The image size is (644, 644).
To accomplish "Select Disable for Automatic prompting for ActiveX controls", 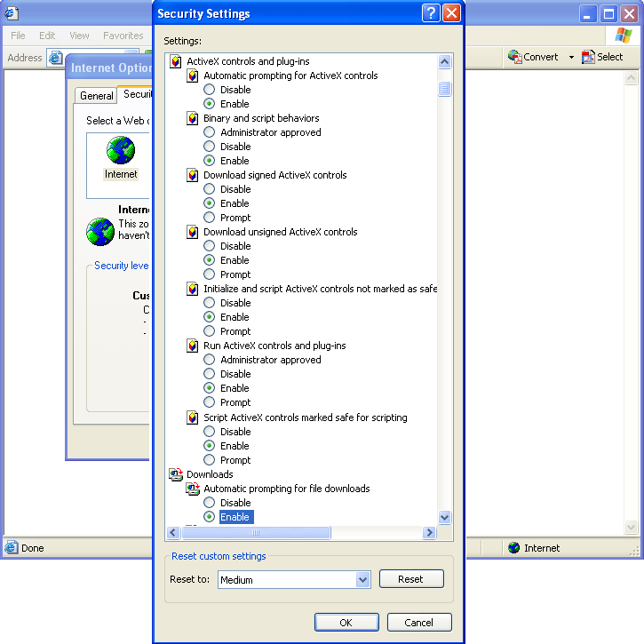I will pyautogui.click(x=210, y=90).
